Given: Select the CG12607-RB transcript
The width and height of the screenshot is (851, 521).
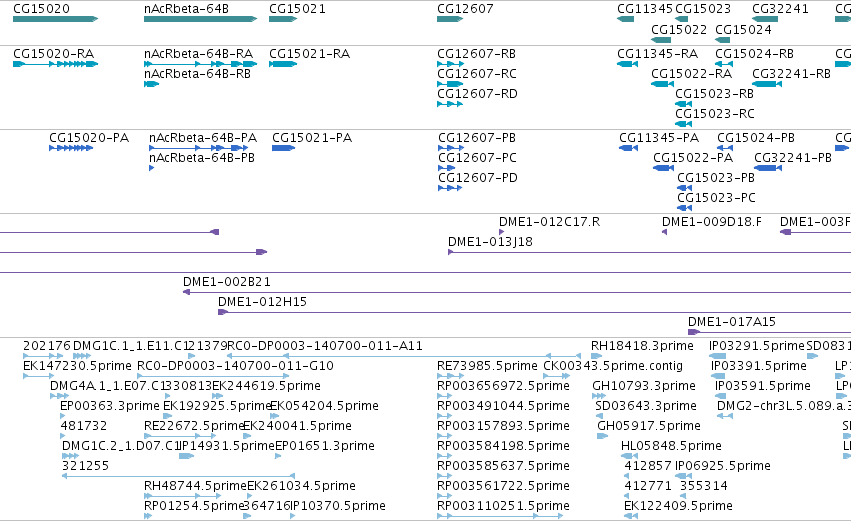Looking at the screenshot, I should [x=450, y=64].
